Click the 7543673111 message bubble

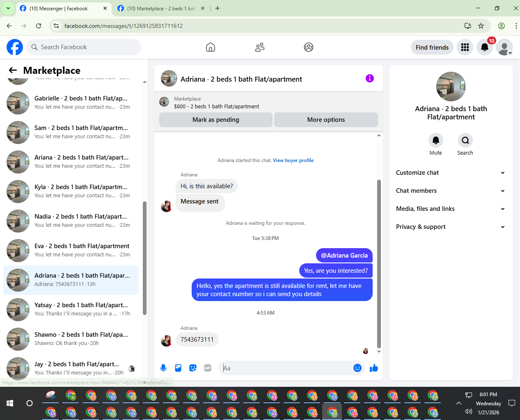click(x=197, y=340)
